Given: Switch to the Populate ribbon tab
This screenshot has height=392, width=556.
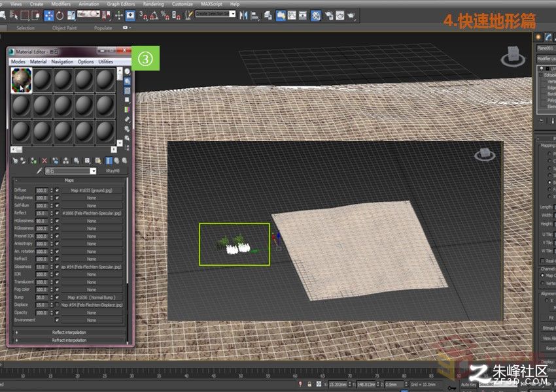Looking at the screenshot, I should (103, 27).
